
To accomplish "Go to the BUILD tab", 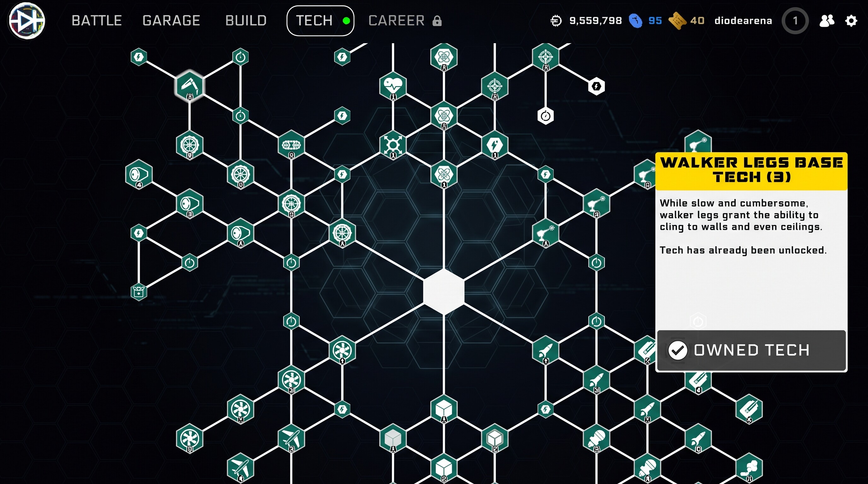I will click(x=246, y=21).
